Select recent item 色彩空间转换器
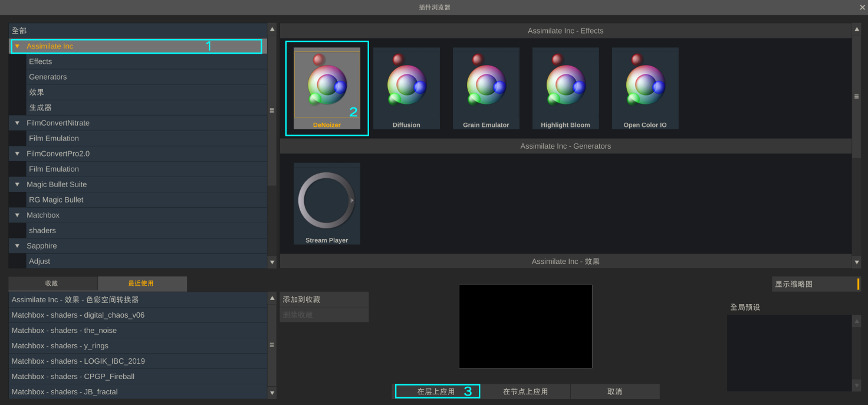Viewport: 868px width, 405px height. (138, 300)
